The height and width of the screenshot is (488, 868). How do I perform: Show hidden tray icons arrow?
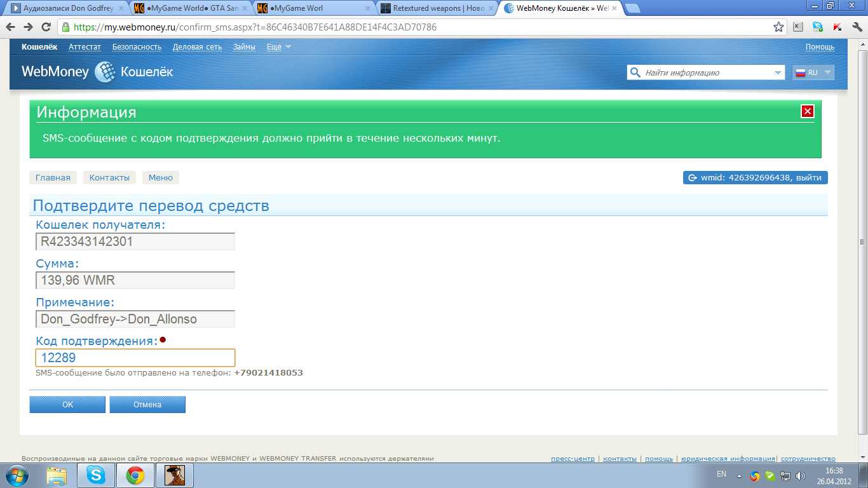tap(739, 475)
